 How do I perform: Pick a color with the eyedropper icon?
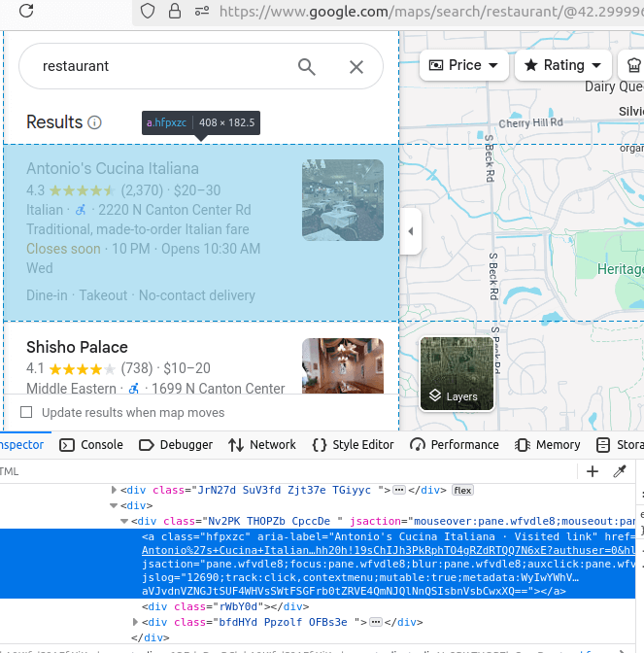pyautogui.click(x=620, y=471)
